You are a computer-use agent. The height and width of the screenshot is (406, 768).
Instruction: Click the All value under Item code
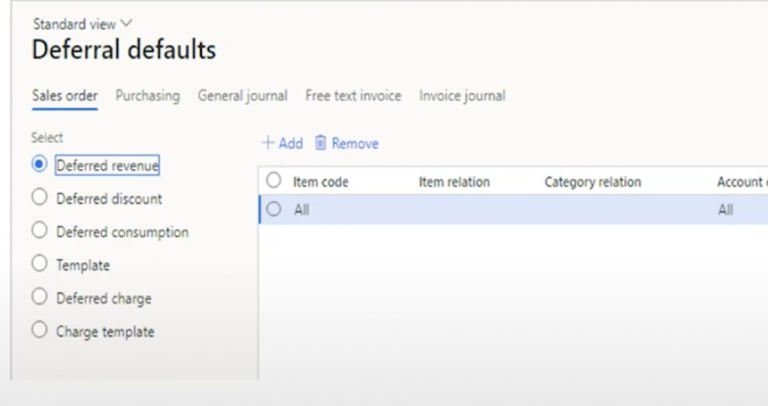click(301, 210)
